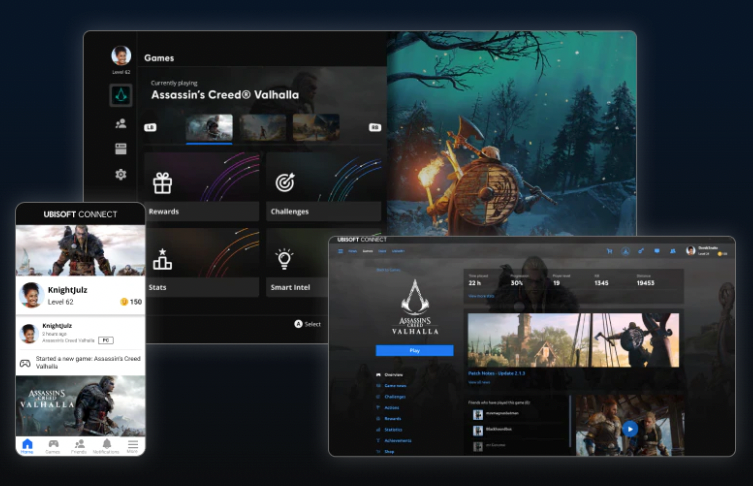Select the second friend avatar in friends list

(478, 431)
